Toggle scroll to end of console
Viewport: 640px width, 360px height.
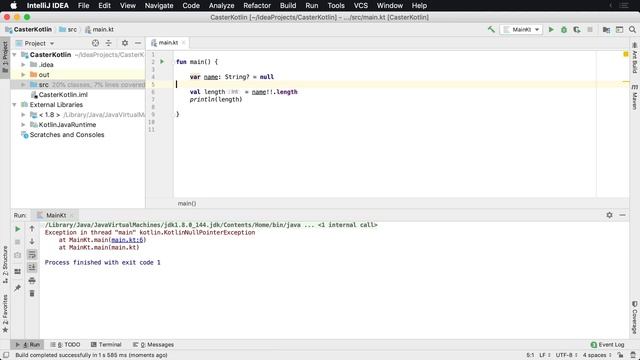click(x=32, y=267)
